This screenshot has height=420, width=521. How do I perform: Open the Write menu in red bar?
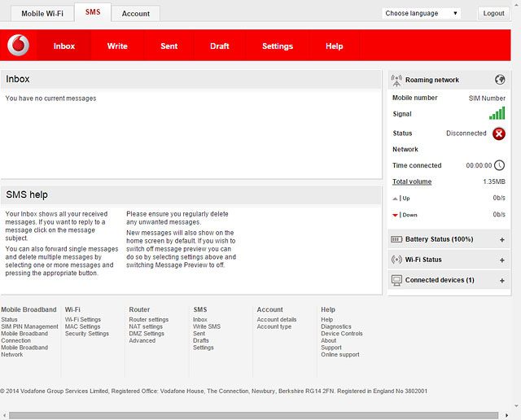point(117,46)
